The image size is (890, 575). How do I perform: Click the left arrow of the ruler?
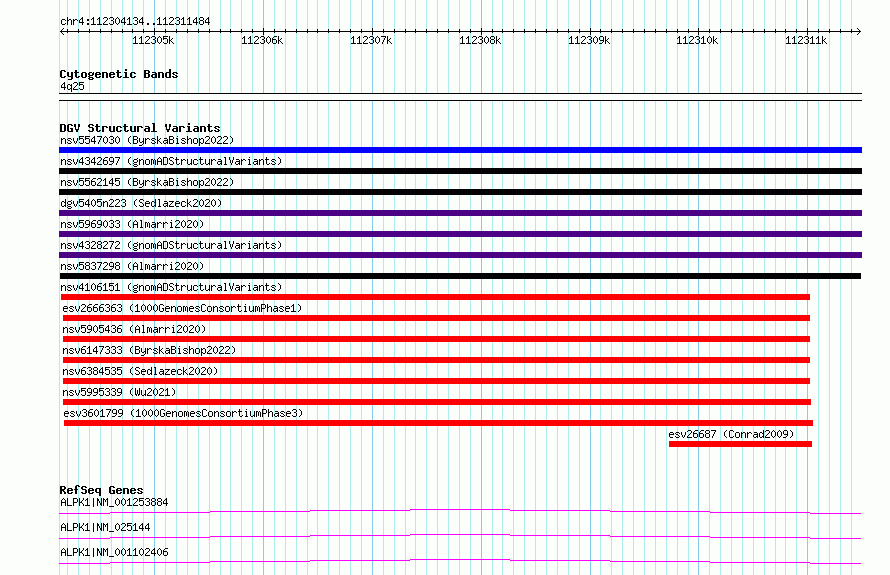tap(62, 31)
